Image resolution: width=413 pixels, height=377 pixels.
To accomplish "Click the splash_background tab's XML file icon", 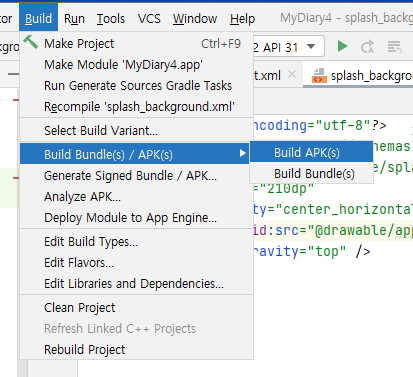I will point(319,76).
